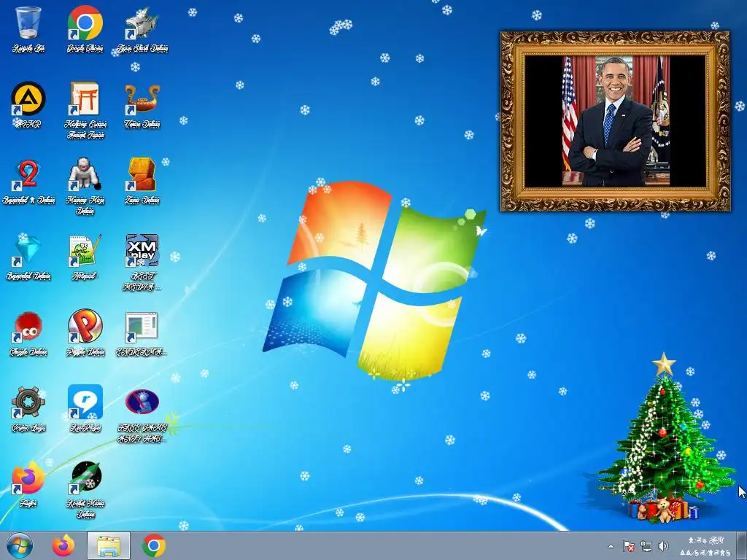Image resolution: width=747 pixels, height=560 pixels.
Task: Open the volume speaker tray icon
Action: click(663, 546)
